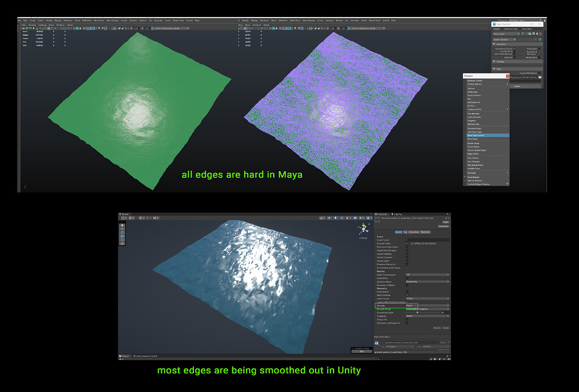The width and height of the screenshot is (579, 392).
Task: Click the trash delete preset icon in Game Exporter
Action: pyautogui.click(x=537, y=33)
